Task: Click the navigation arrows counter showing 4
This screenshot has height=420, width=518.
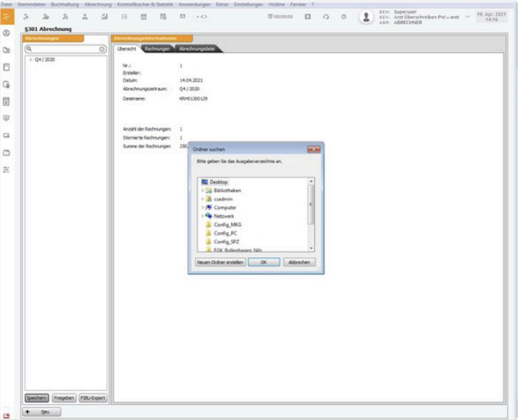Action: [x=201, y=17]
